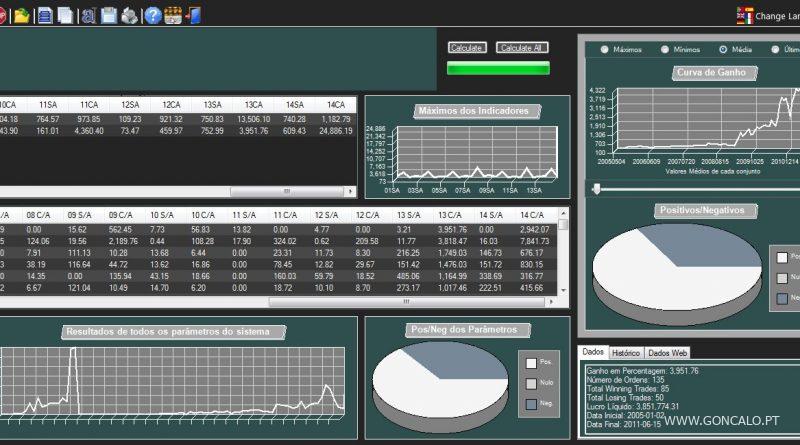Click the calendar icon in toolbar
Image resolution: width=800 pixels, height=445 pixels.
click(x=173, y=15)
